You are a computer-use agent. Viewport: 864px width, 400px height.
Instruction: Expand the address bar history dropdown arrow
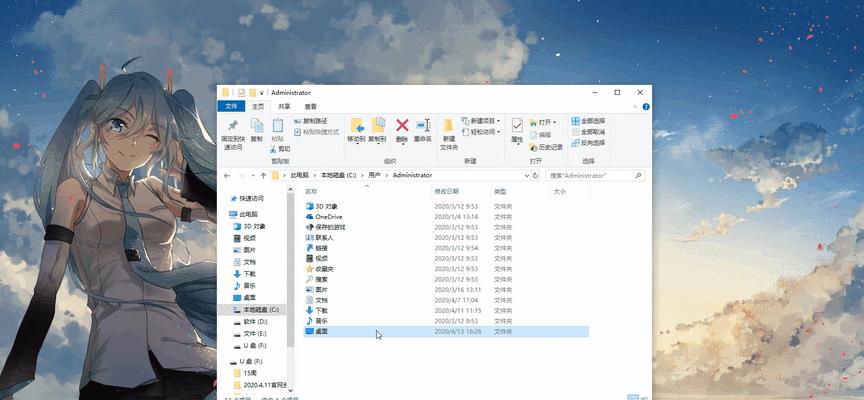click(526, 175)
